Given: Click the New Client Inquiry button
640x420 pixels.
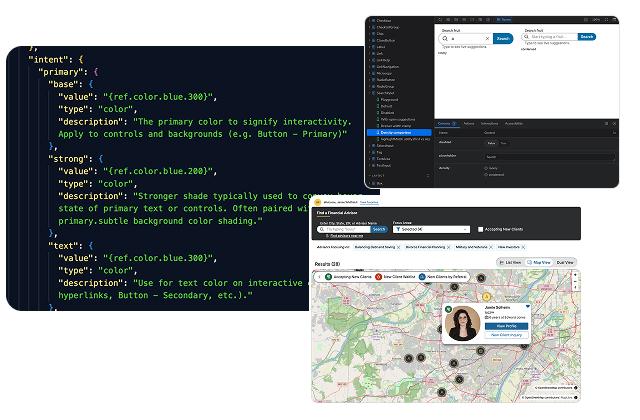Looking at the screenshot, I should pos(507,335).
